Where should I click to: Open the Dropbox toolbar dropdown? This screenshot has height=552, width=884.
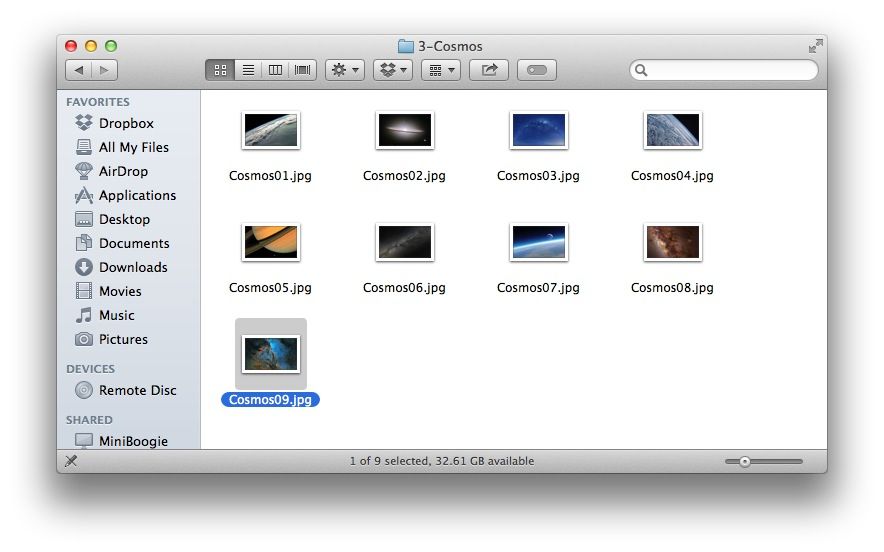point(392,70)
